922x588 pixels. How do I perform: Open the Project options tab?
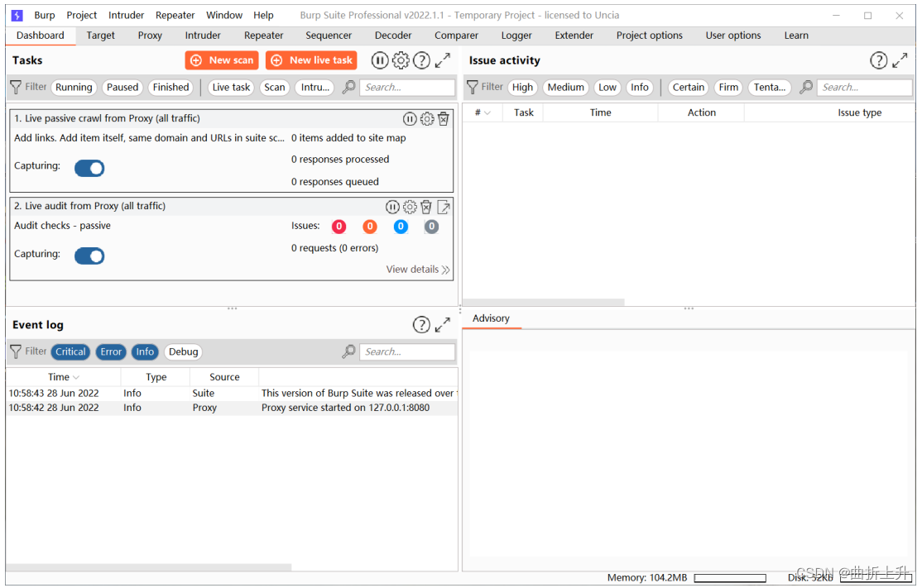pos(649,36)
